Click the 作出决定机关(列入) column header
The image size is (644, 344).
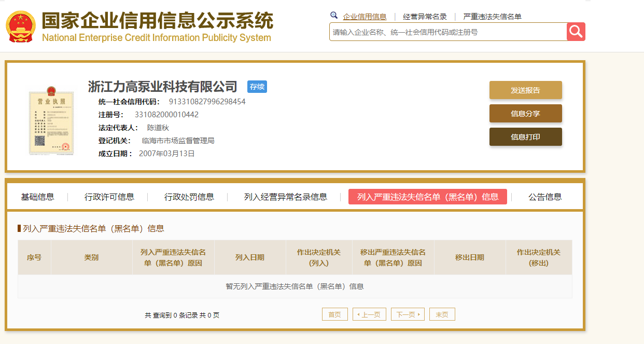319,257
